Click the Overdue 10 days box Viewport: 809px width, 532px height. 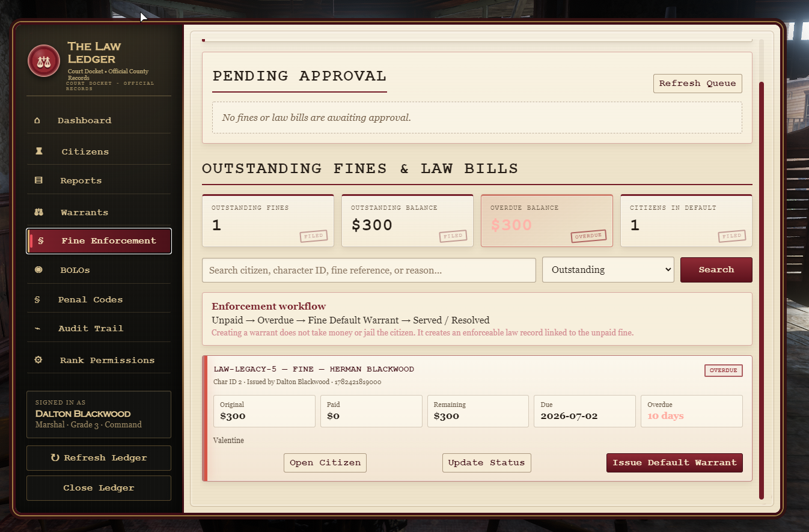(x=692, y=411)
